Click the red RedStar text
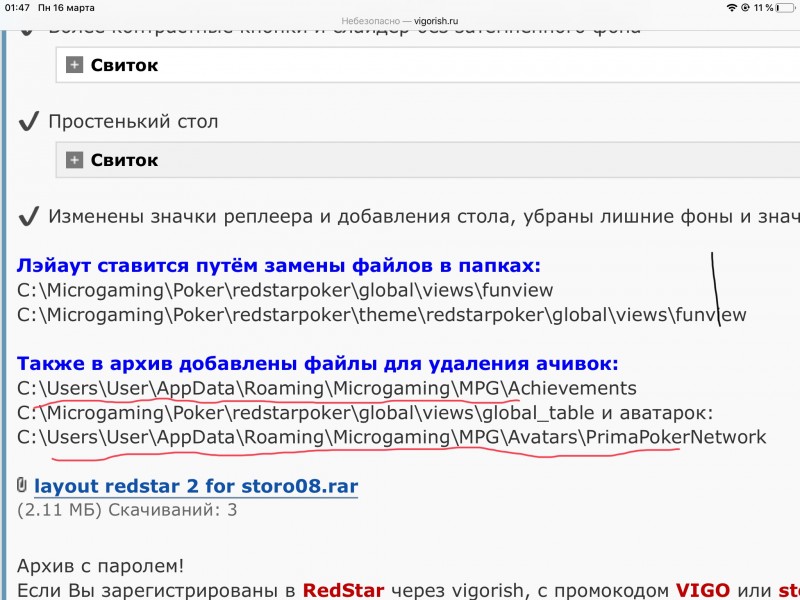 [343, 589]
